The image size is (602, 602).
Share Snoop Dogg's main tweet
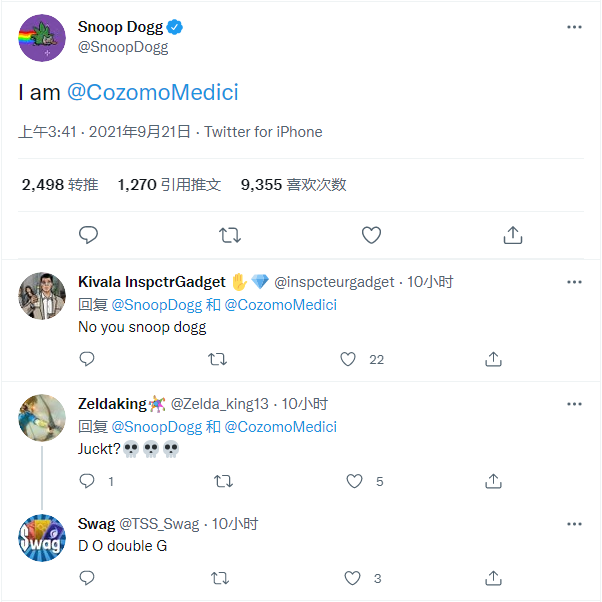click(513, 235)
